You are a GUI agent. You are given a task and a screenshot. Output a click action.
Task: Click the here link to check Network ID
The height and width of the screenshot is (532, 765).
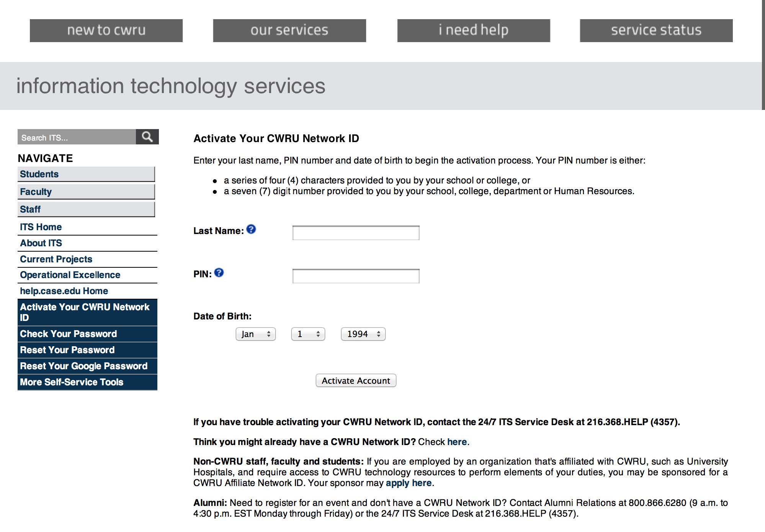tap(457, 442)
